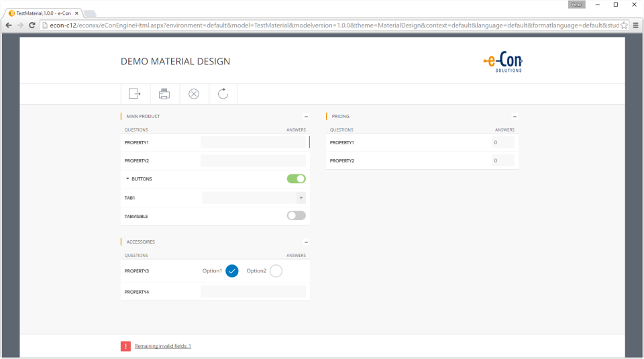Focus the Main Product PROPERTY2 input
The width and height of the screenshot is (644, 359).
pyautogui.click(x=254, y=160)
